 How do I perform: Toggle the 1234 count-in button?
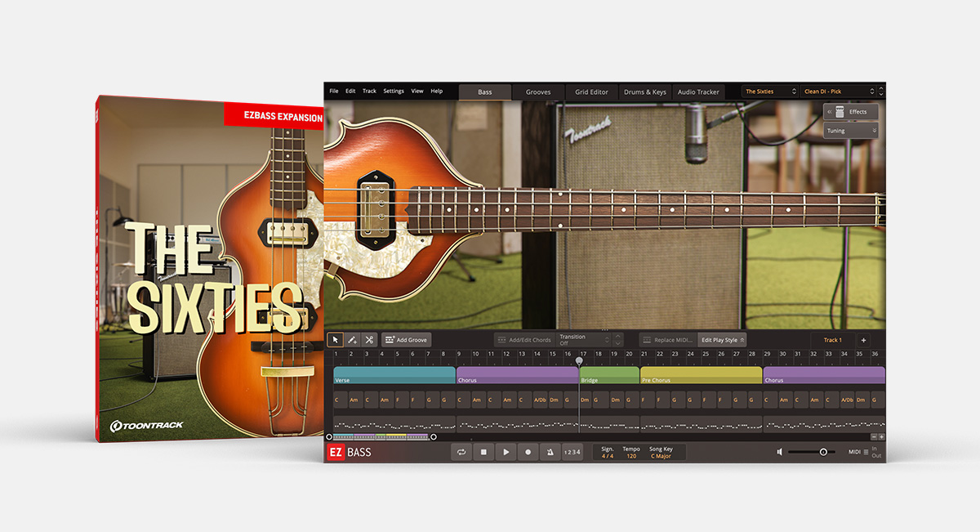[573, 452]
